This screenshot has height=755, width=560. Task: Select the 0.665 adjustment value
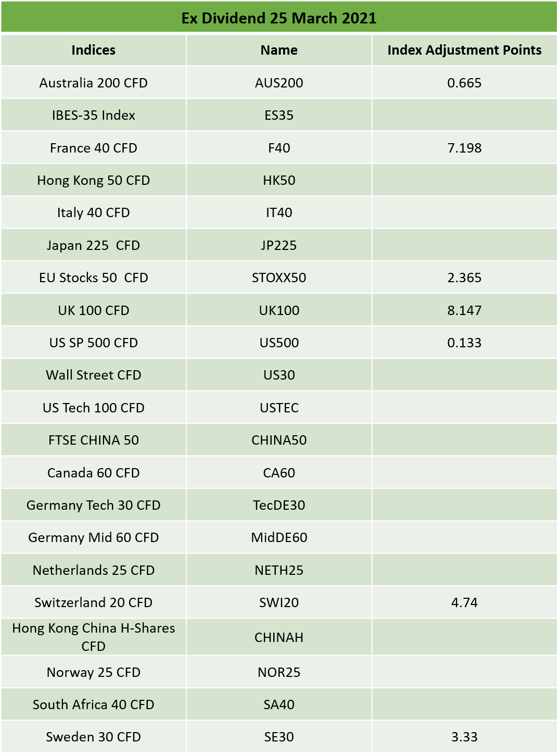(x=464, y=83)
